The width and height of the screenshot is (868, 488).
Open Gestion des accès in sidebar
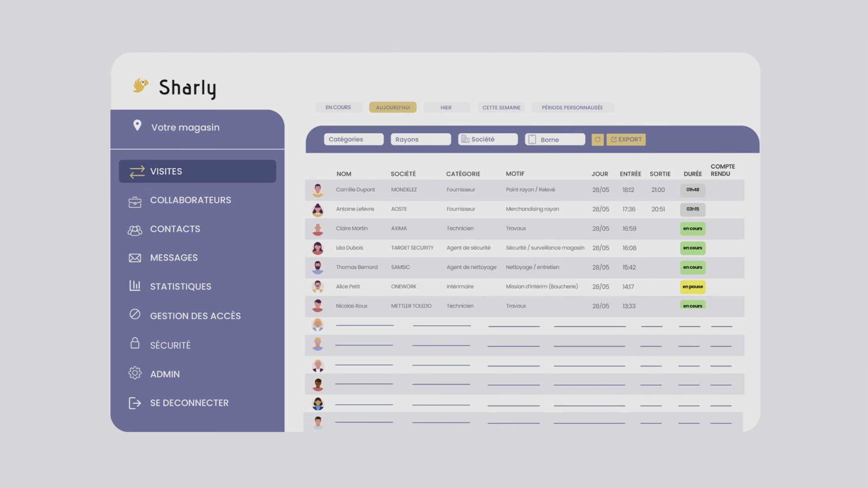pyautogui.click(x=195, y=316)
